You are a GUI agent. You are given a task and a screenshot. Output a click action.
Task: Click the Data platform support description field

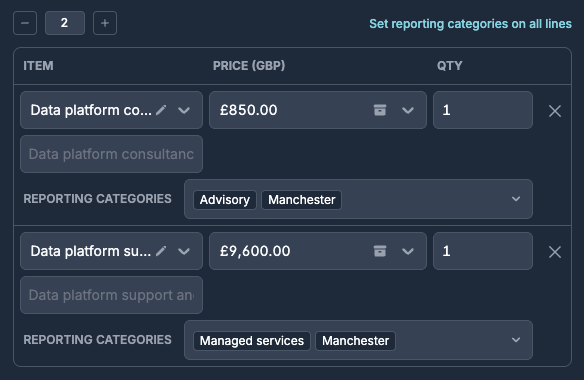coord(111,295)
